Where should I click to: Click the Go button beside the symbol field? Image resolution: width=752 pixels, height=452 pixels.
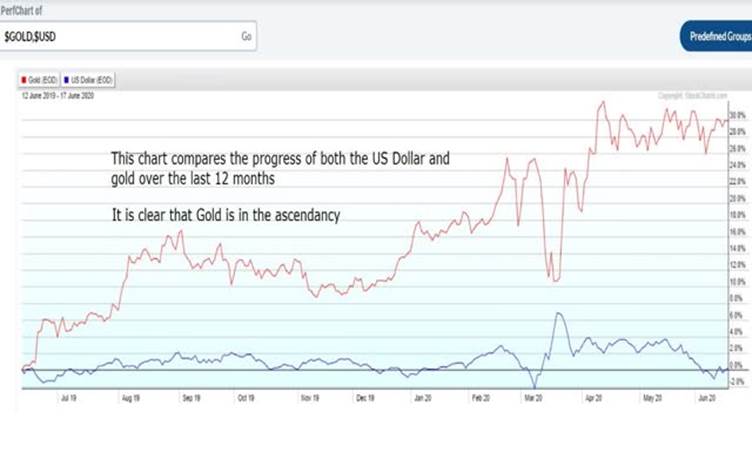(246, 36)
